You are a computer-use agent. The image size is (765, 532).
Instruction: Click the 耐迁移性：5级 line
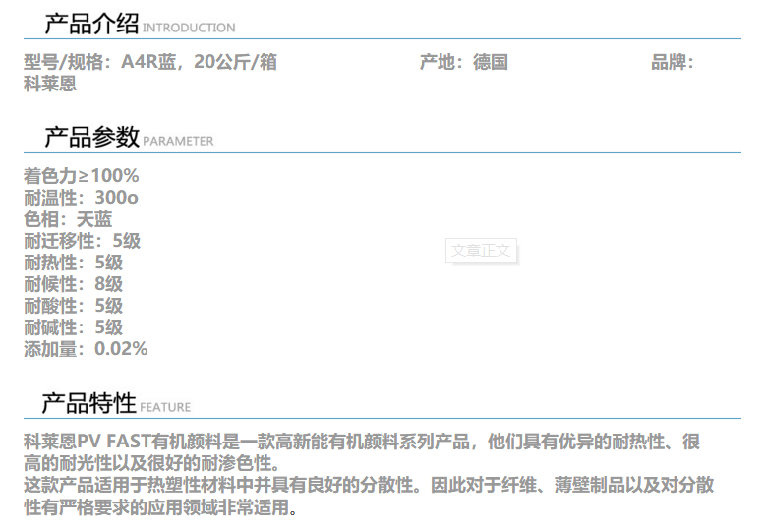tap(83, 241)
